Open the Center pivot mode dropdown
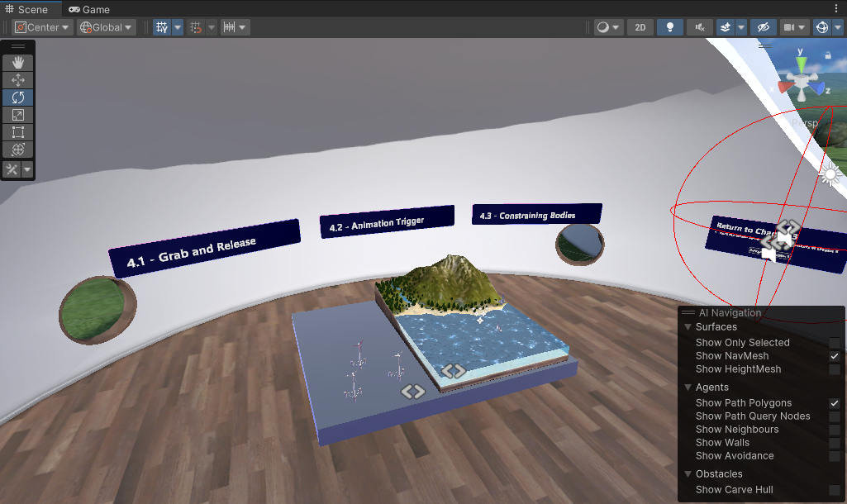Viewport: 847px width, 504px height. pyautogui.click(x=43, y=27)
